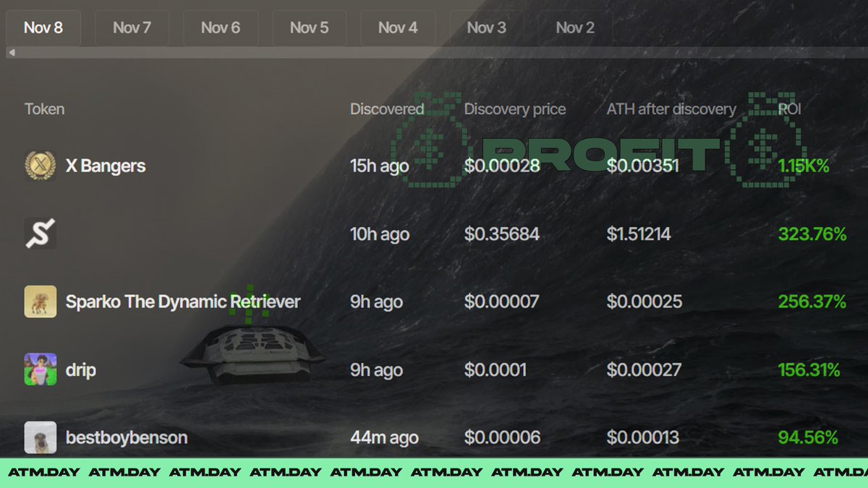Select the Nov 8 tab
This screenshot has width=868, height=488.
(x=43, y=27)
